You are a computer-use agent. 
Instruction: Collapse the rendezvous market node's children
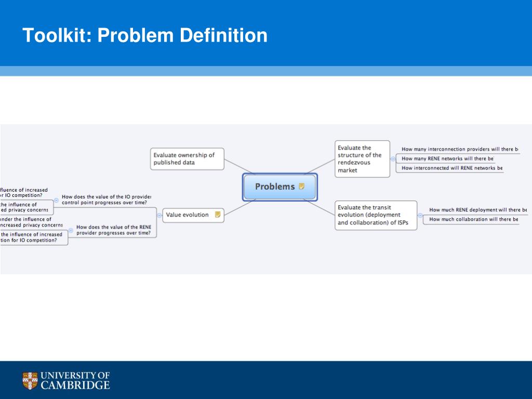pos(393,159)
